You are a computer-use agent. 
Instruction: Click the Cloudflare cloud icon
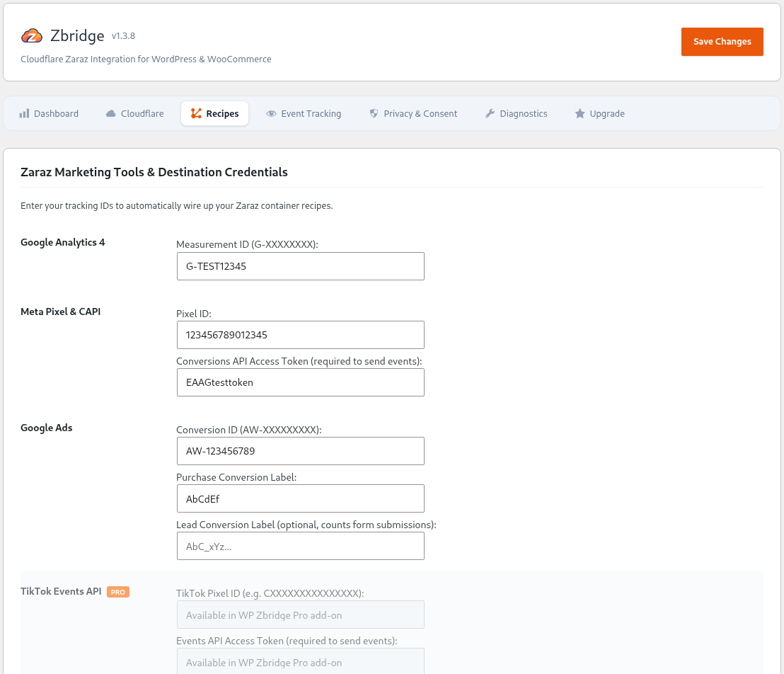110,113
